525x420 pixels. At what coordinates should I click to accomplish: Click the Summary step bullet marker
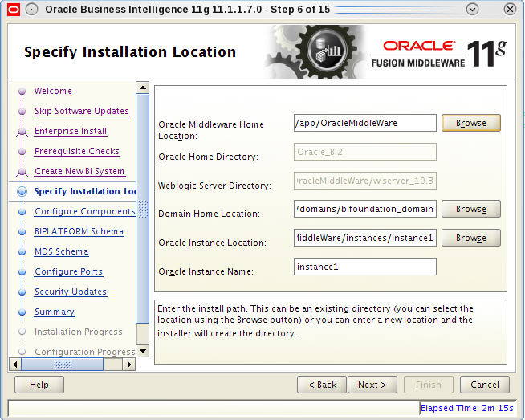pos(22,312)
